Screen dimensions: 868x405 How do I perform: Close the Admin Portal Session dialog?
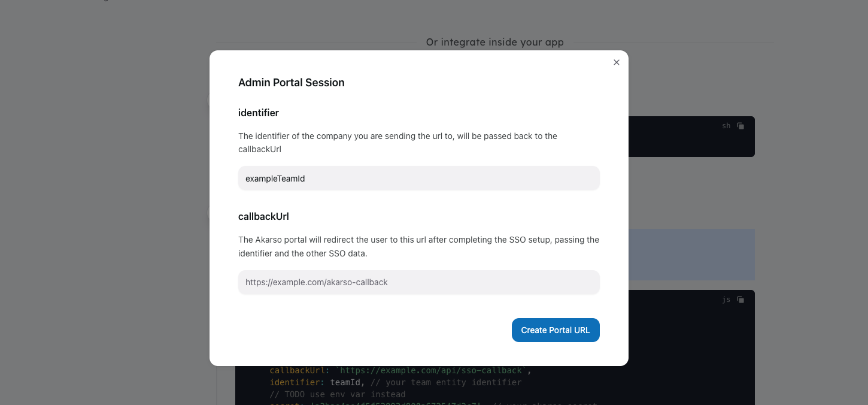tap(616, 62)
